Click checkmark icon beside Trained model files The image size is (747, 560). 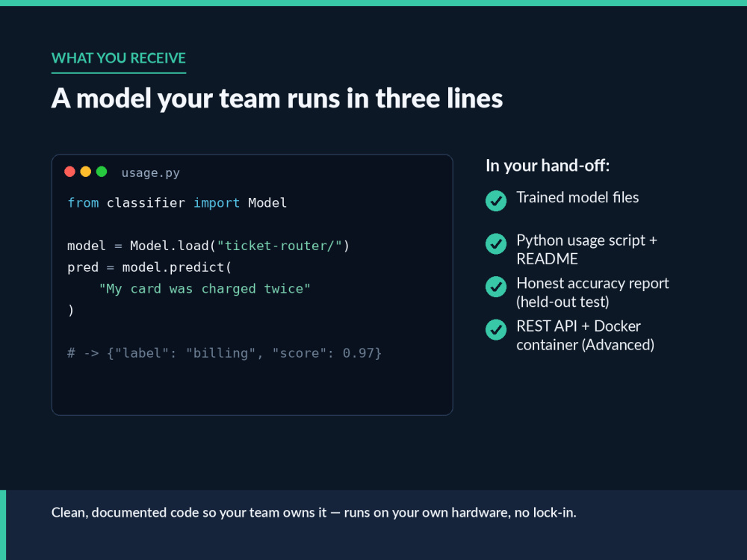tap(496, 200)
